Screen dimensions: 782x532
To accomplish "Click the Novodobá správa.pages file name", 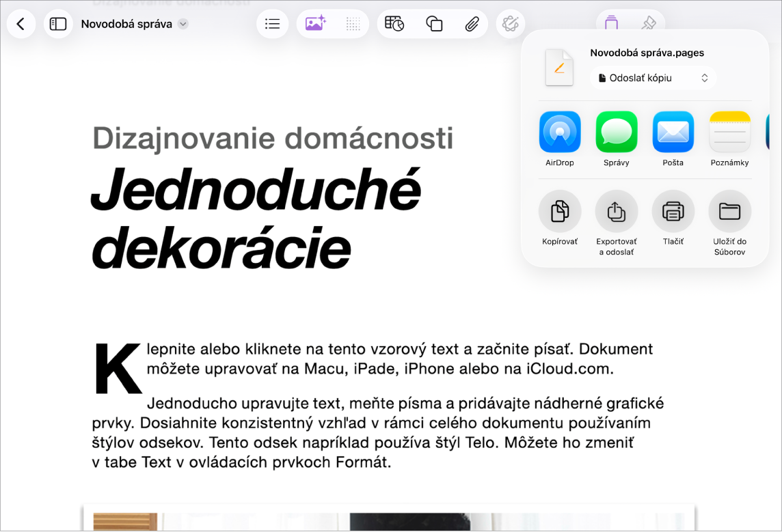I will point(647,53).
